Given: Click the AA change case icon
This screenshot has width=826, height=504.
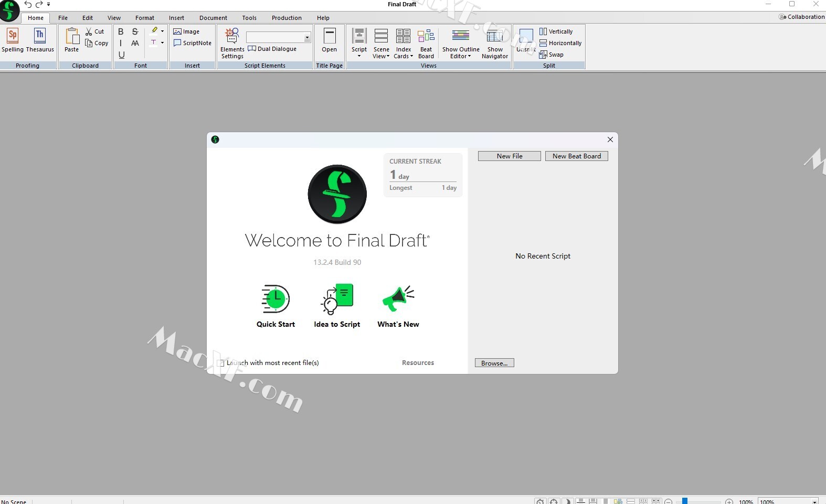Looking at the screenshot, I should [x=135, y=43].
